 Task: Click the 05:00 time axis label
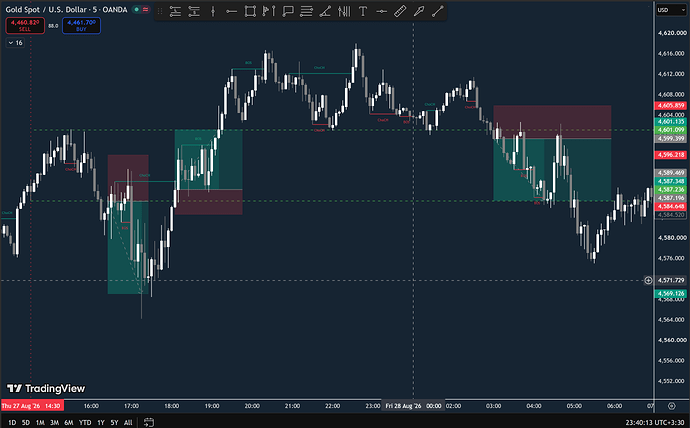[574, 406]
